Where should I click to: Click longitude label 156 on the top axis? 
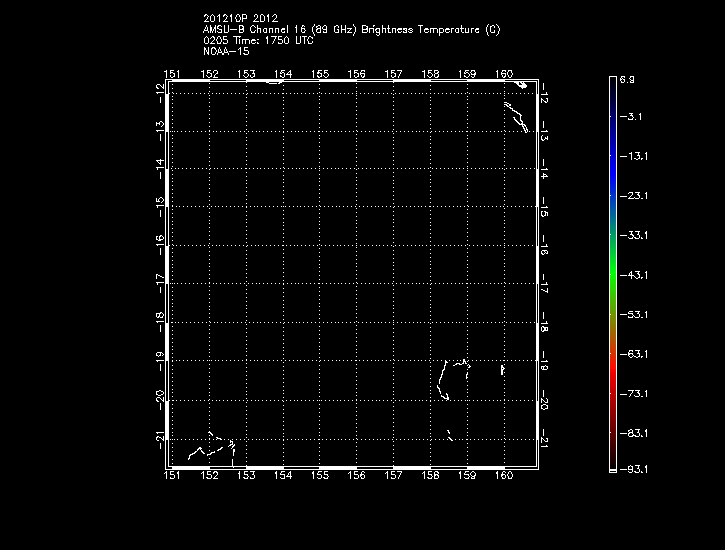[x=356, y=74]
